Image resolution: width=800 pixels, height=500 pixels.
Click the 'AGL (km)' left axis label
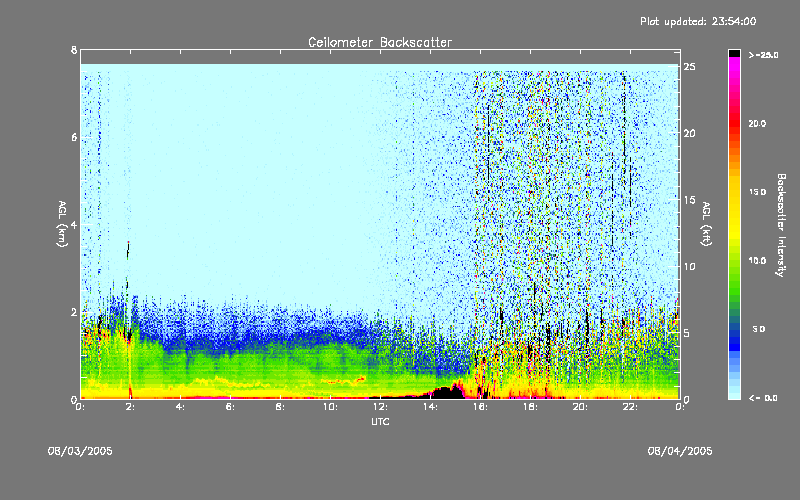62,224
